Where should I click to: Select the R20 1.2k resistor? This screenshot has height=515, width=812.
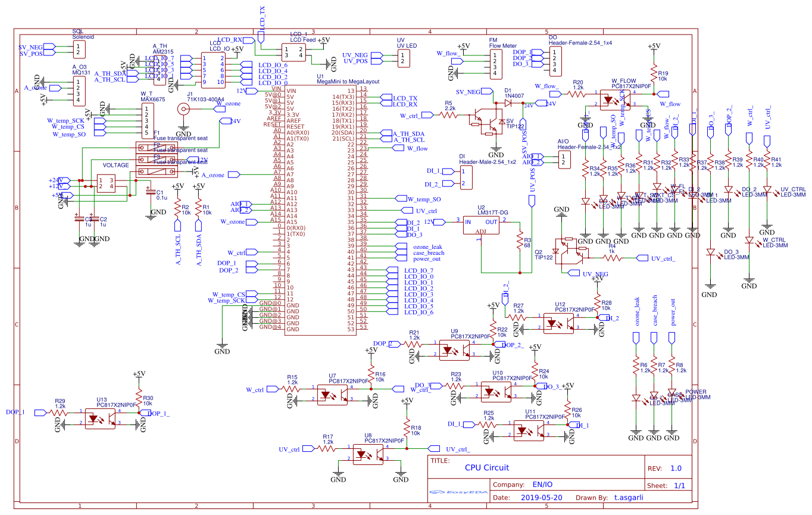pyautogui.click(x=577, y=93)
